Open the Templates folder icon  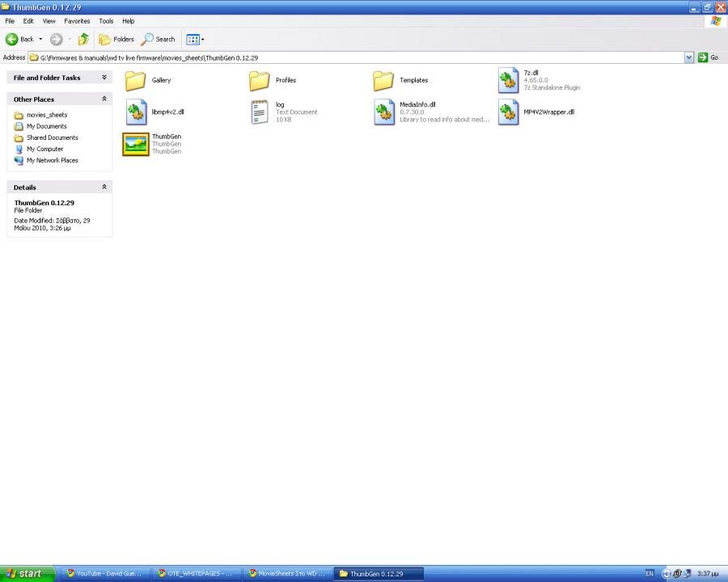point(383,81)
